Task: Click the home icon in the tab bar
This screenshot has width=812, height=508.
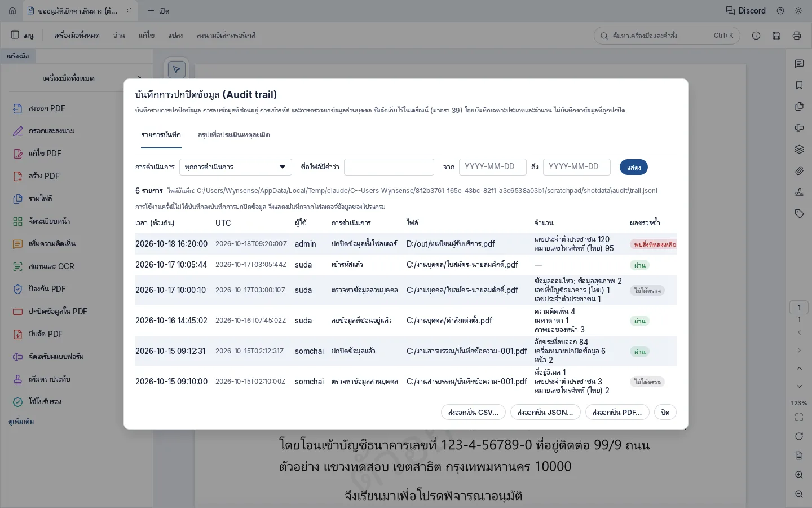Action: pyautogui.click(x=12, y=11)
